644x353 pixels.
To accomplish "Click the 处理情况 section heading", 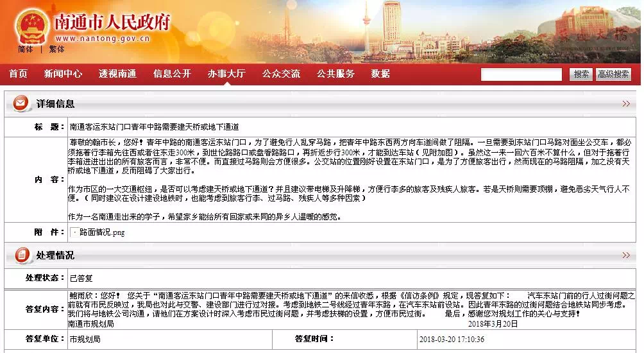I will tap(55, 255).
